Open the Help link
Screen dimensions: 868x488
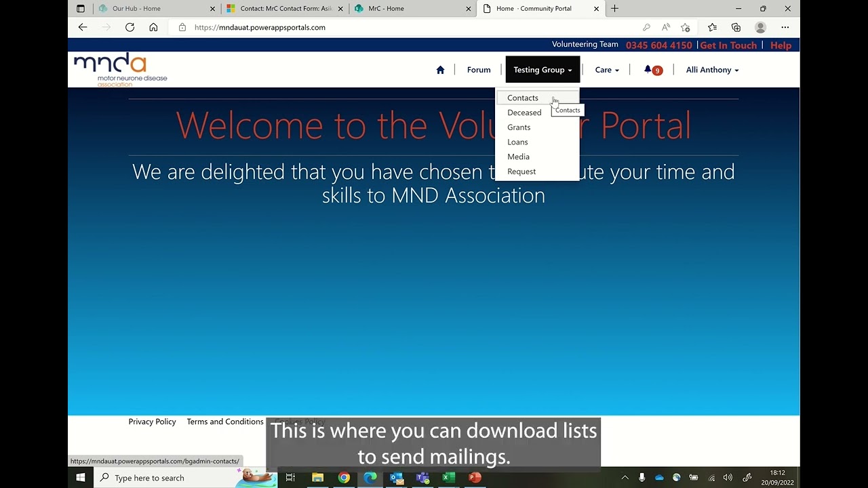point(781,45)
